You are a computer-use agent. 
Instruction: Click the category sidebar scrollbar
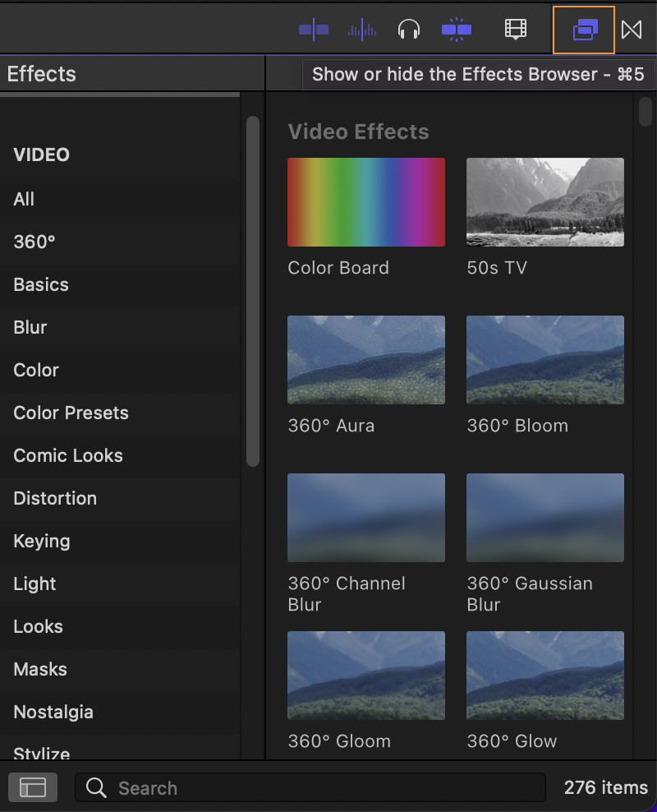(x=252, y=292)
